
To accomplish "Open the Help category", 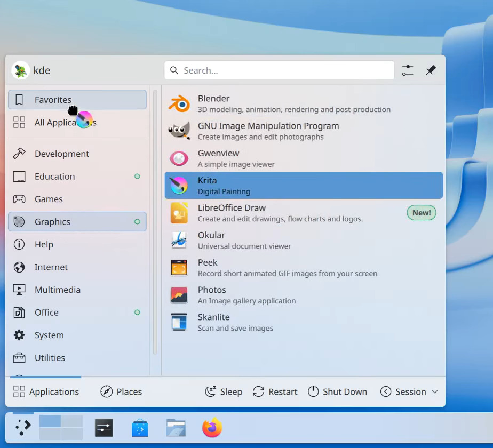I will [x=77, y=244].
